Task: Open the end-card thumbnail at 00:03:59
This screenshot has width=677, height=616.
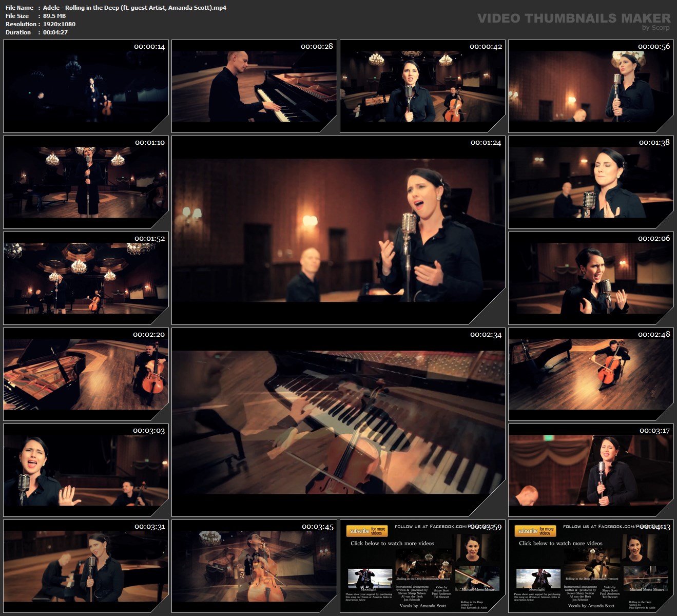Action: (x=422, y=566)
